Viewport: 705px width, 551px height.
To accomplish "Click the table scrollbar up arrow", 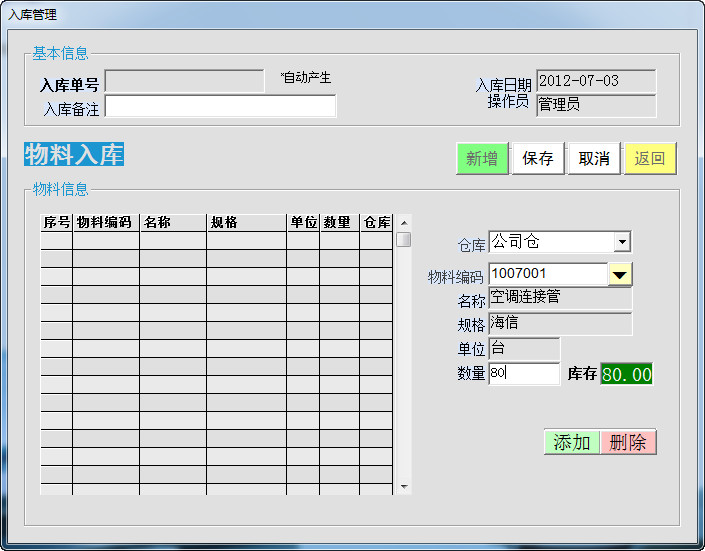I will [x=404, y=223].
